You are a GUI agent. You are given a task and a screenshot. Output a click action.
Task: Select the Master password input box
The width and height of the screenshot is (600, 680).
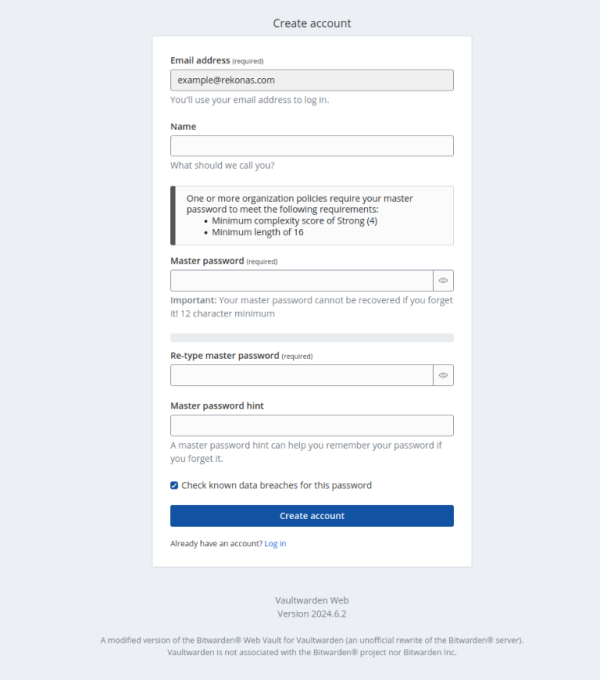click(x=301, y=281)
